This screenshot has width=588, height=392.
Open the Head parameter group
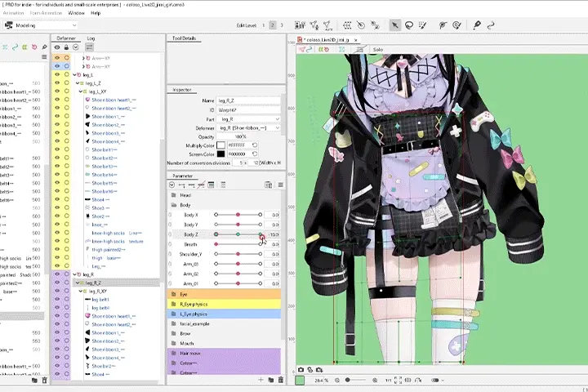tap(224, 195)
